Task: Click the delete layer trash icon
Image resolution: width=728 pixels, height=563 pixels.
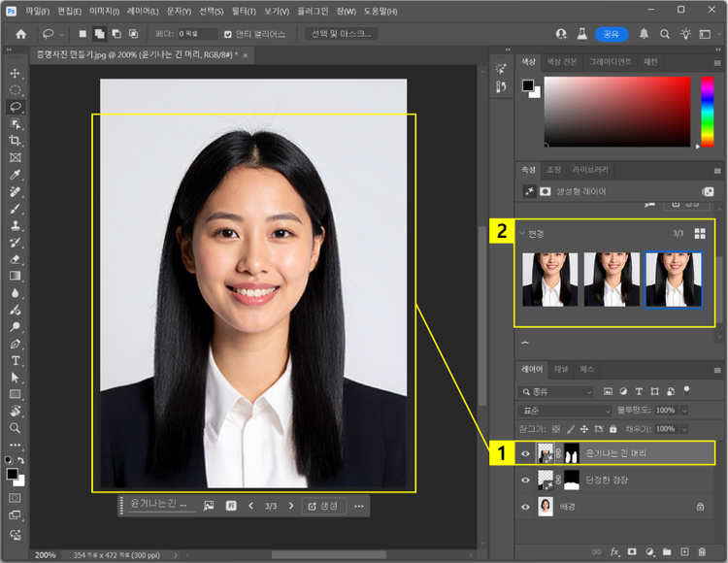Action: [702, 551]
